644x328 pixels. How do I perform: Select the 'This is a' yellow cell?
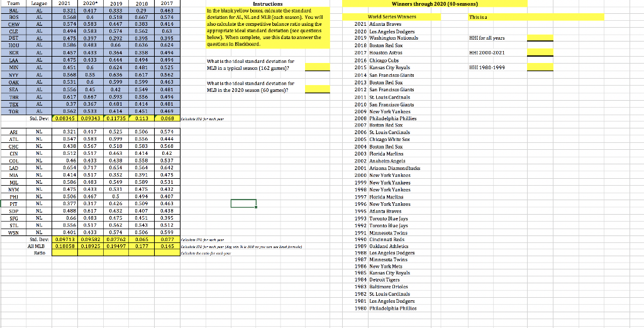point(536,17)
